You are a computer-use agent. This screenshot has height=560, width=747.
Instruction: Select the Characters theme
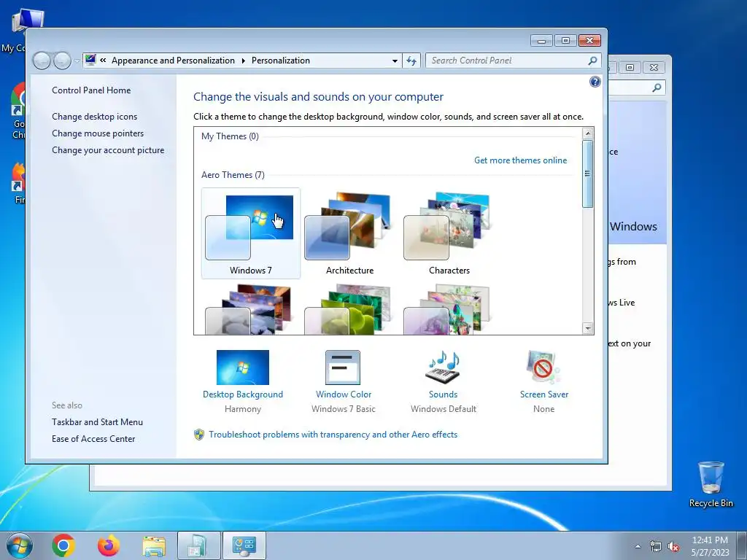pos(449,233)
